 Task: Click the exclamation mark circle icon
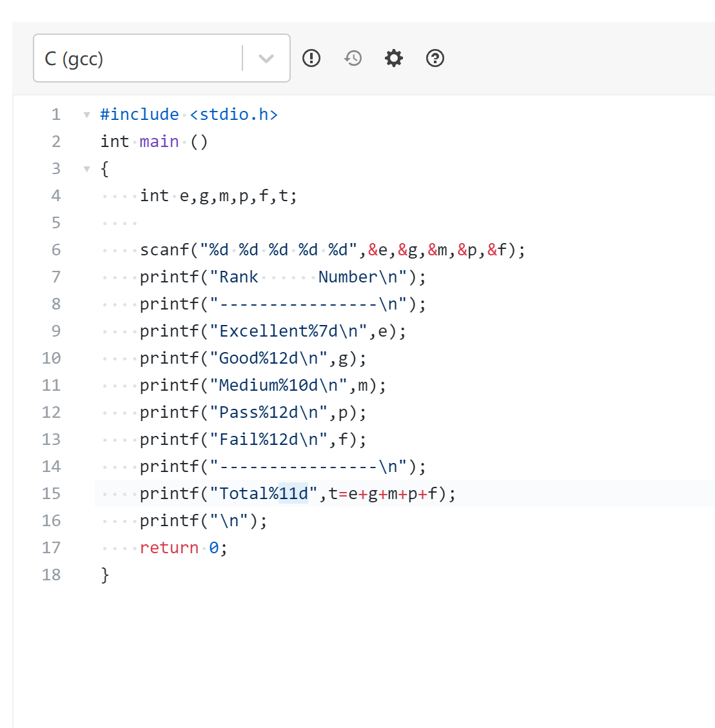[x=311, y=58]
